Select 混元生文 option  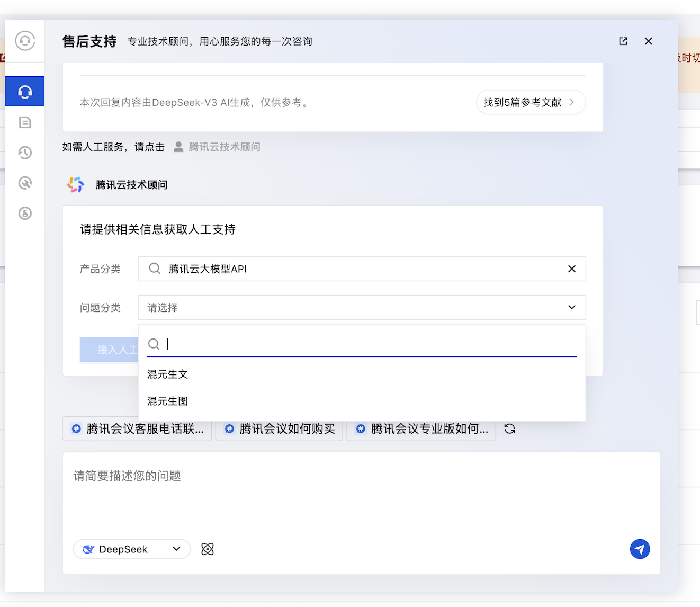click(362, 374)
